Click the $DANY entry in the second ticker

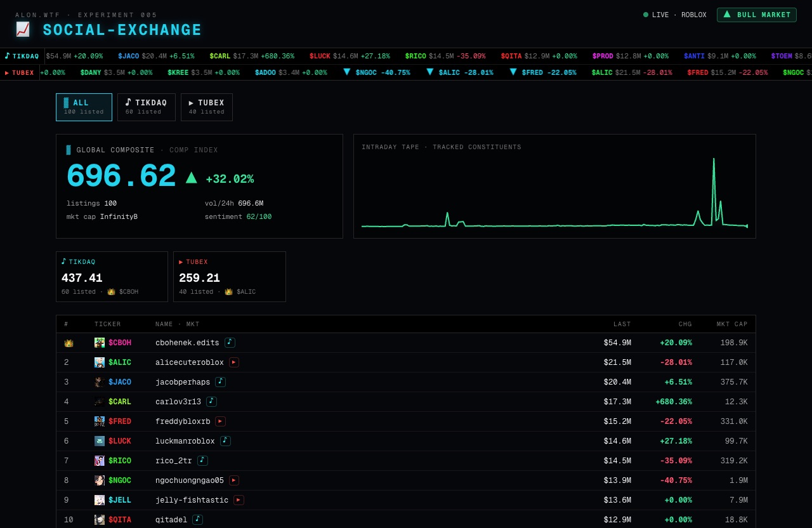[x=116, y=72]
